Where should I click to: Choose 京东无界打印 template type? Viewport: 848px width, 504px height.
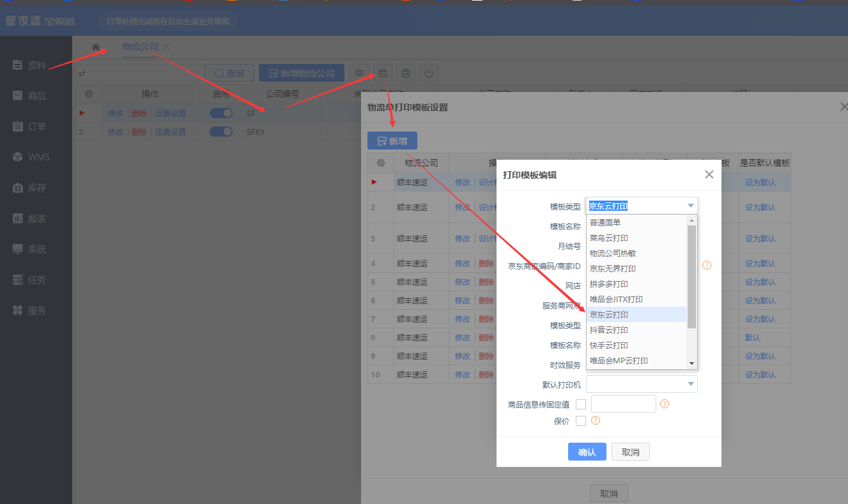(x=636, y=268)
